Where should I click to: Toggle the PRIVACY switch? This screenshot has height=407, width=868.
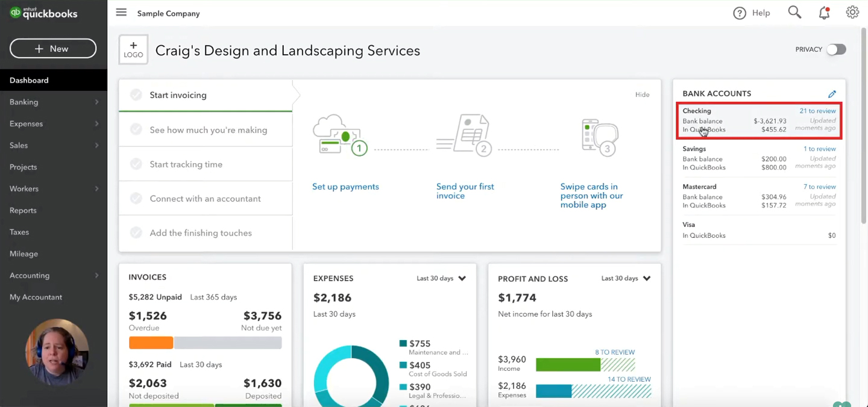(836, 49)
